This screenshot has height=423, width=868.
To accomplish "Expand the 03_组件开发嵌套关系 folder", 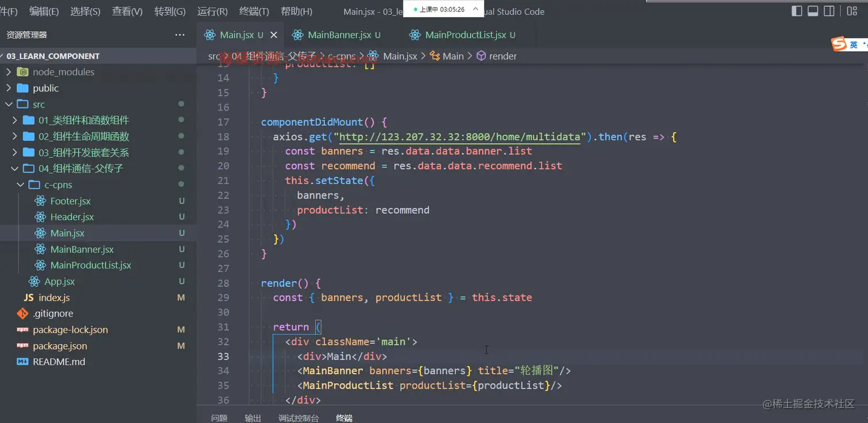I will coord(15,153).
